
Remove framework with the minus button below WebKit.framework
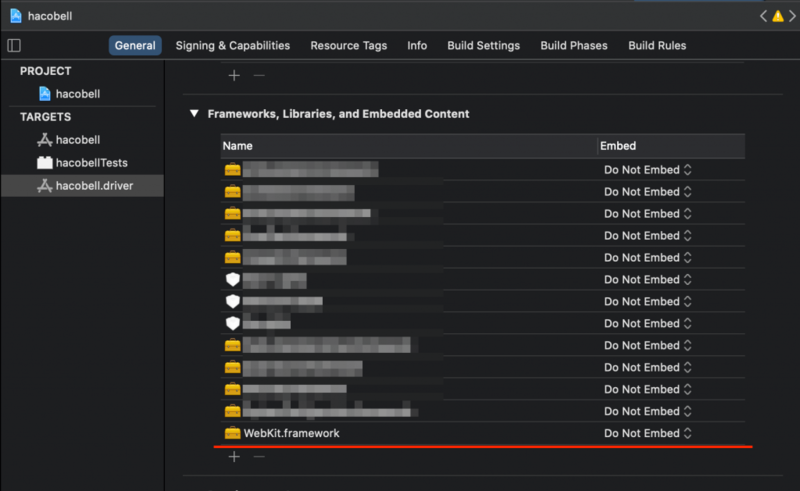click(x=259, y=456)
